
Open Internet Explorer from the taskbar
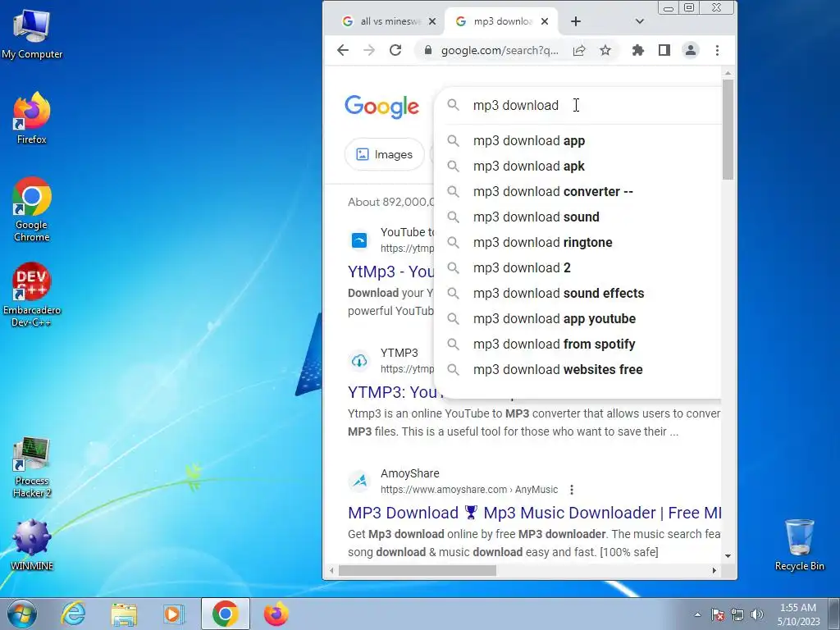tap(73, 614)
